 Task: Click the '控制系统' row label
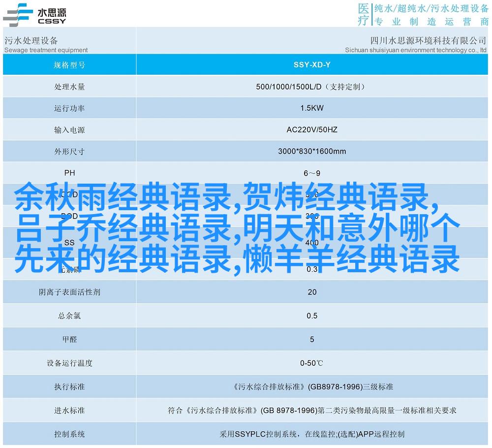[69, 434]
